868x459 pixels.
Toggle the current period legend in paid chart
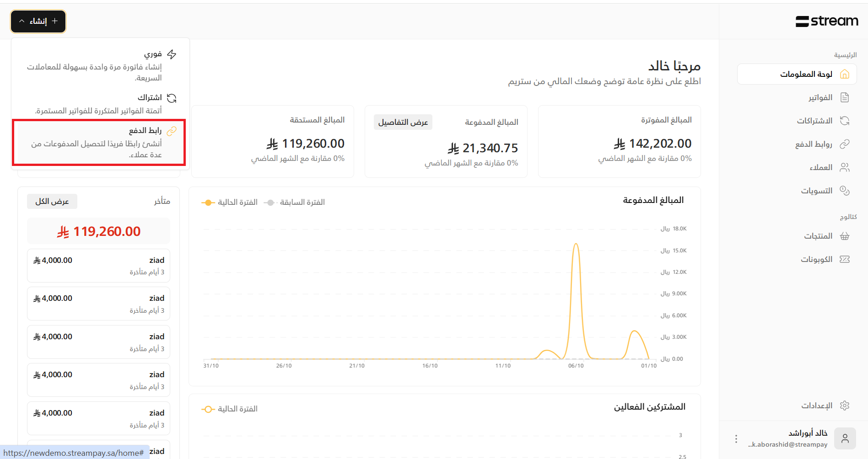(230, 202)
